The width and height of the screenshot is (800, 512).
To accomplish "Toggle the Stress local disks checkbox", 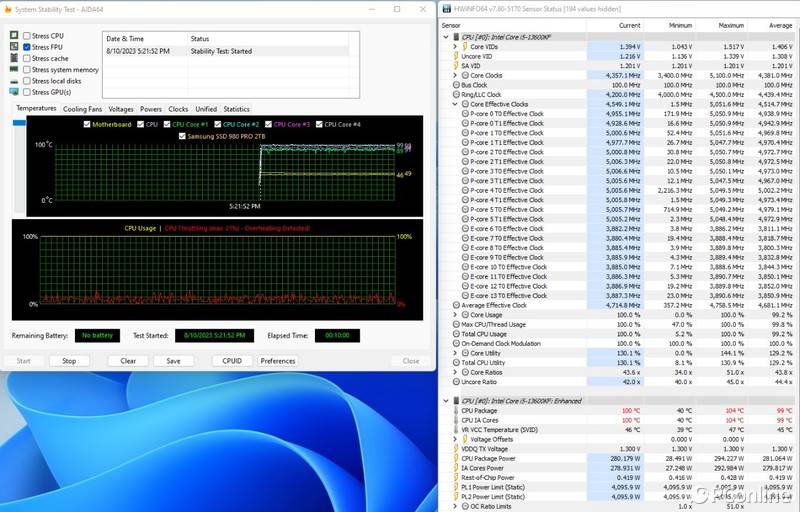I will click(x=27, y=81).
